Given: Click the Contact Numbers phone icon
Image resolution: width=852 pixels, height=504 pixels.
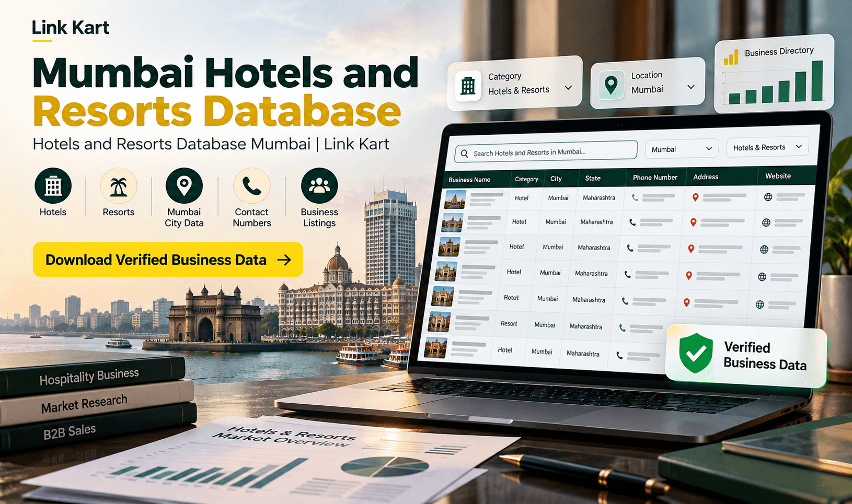Looking at the screenshot, I should (251, 185).
